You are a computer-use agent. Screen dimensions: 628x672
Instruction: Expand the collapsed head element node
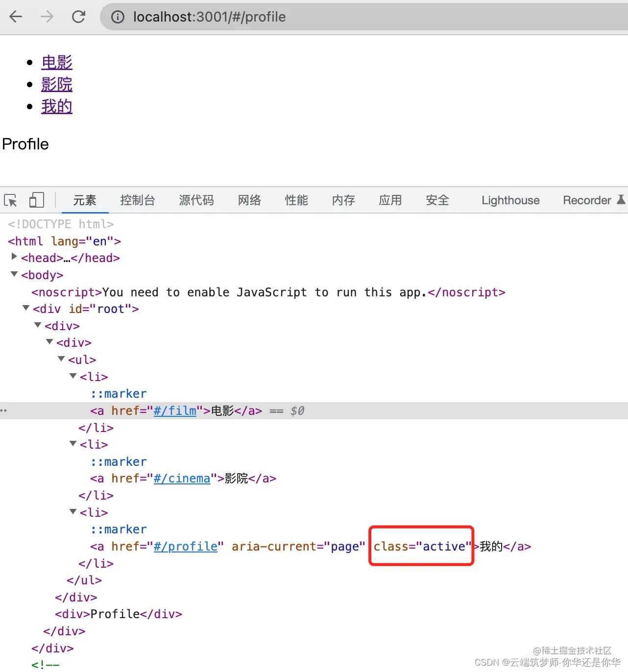click(14, 257)
